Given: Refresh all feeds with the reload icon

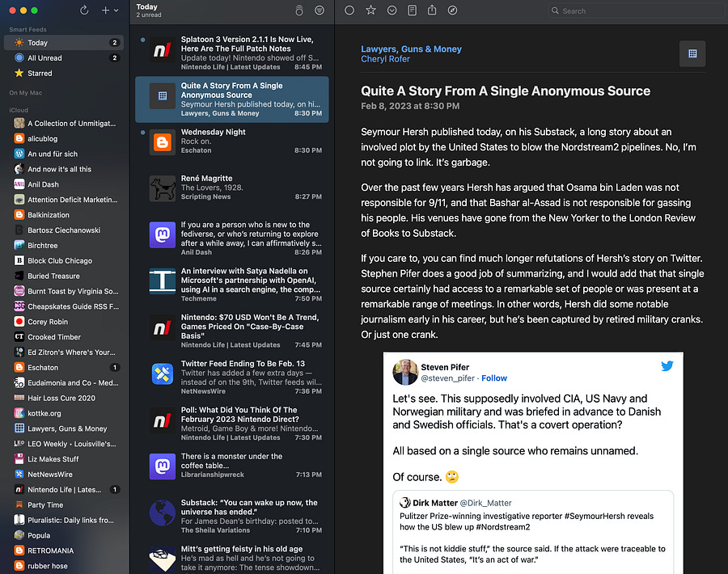Looking at the screenshot, I should 84,11.
